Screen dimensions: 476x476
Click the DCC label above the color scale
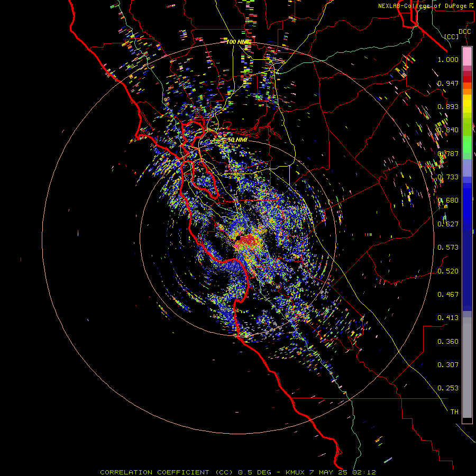point(464,32)
